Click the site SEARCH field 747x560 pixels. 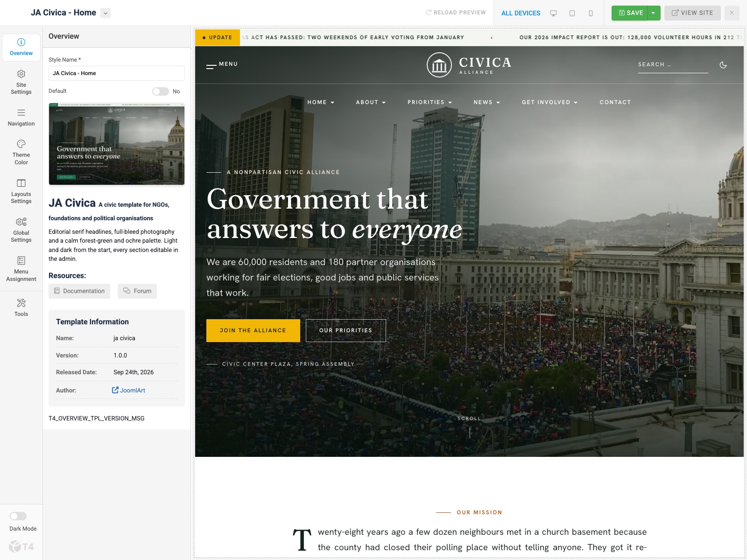click(673, 65)
